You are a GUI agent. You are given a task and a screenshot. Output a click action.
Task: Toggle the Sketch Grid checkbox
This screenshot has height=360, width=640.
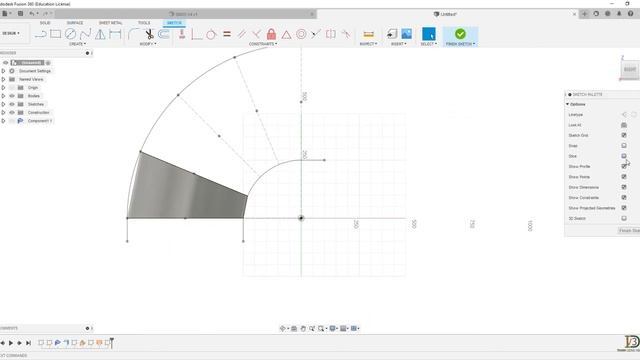[624, 135]
